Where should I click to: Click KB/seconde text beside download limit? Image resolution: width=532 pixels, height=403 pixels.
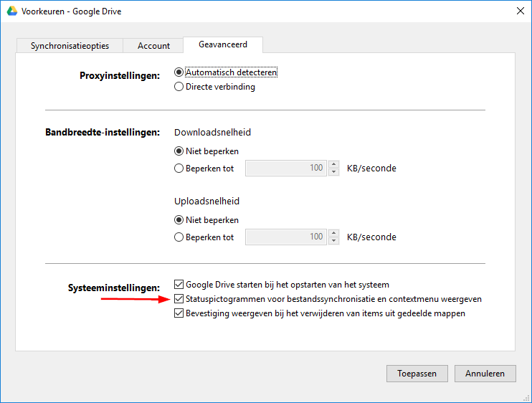pyautogui.click(x=371, y=169)
